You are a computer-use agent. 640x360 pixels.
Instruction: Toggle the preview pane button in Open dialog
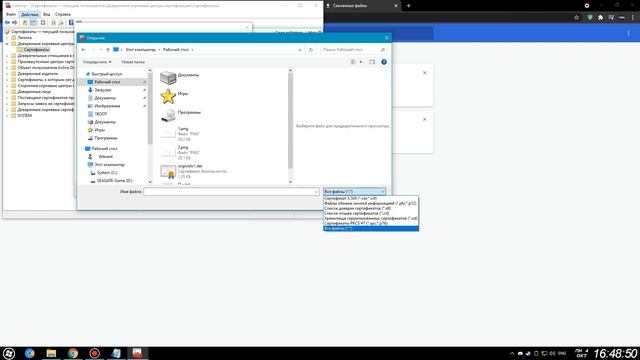pos(372,62)
